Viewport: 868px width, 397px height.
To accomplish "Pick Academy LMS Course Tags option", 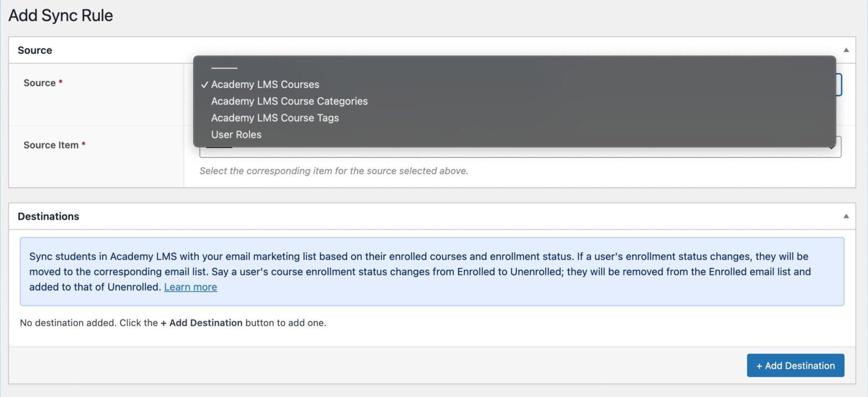I will click(x=514, y=118).
